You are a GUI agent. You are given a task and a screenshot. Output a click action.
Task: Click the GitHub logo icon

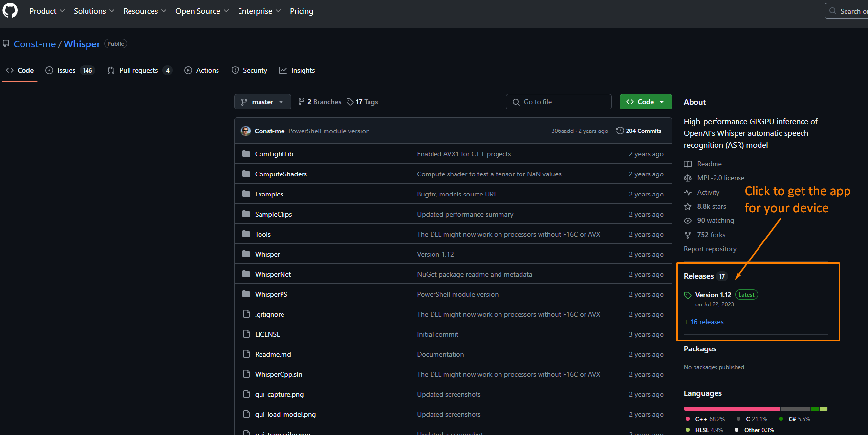[10, 11]
